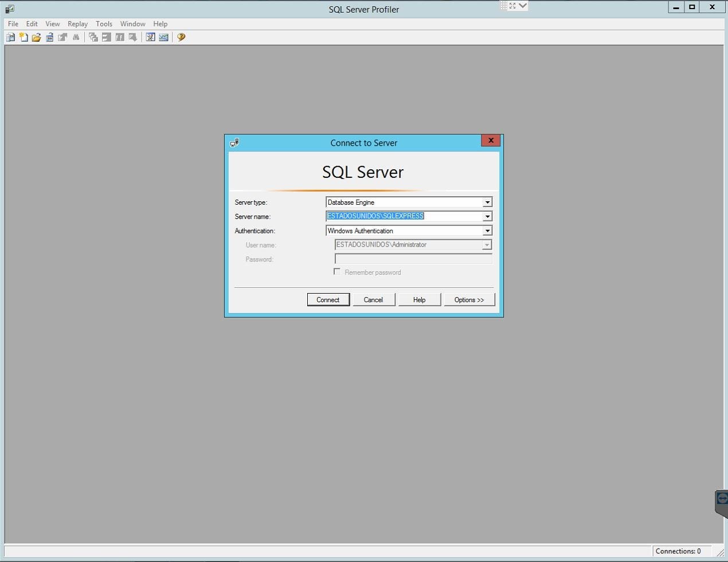Click the Password input field
Image resolution: width=728 pixels, height=562 pixels.
click(413, 259)
